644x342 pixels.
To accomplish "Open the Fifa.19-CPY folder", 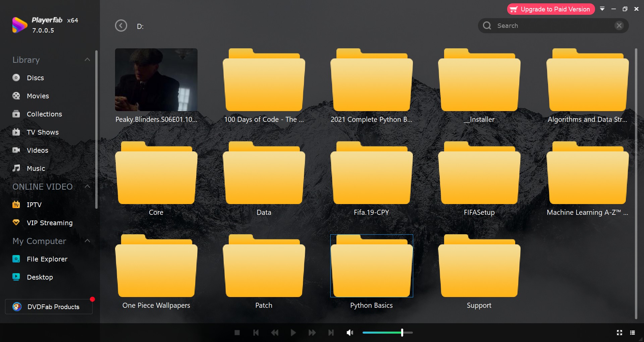I will [372, 173].
